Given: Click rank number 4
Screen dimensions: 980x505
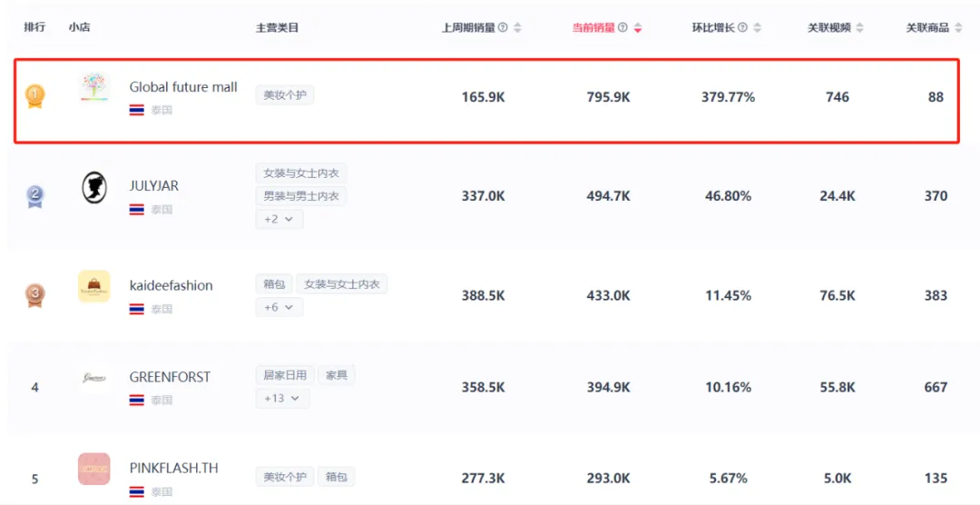Looking at the screenshot, I should click(35, 388).
